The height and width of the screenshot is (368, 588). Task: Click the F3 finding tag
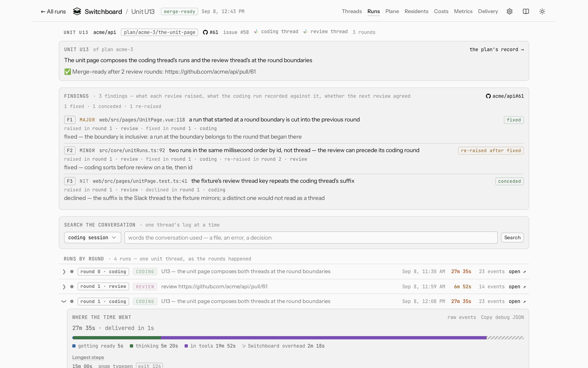pyautogui.click(x=70, y=181)
